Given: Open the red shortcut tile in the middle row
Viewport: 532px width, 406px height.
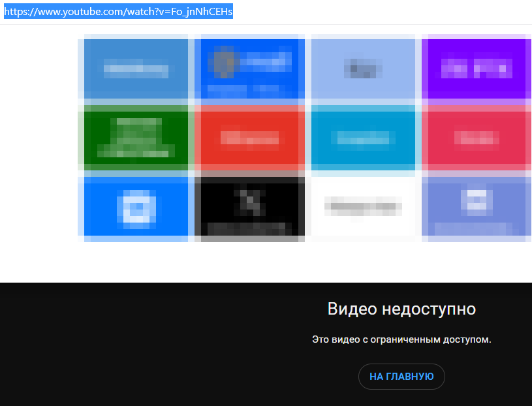Looking at the screenshot, I should 250,138.
